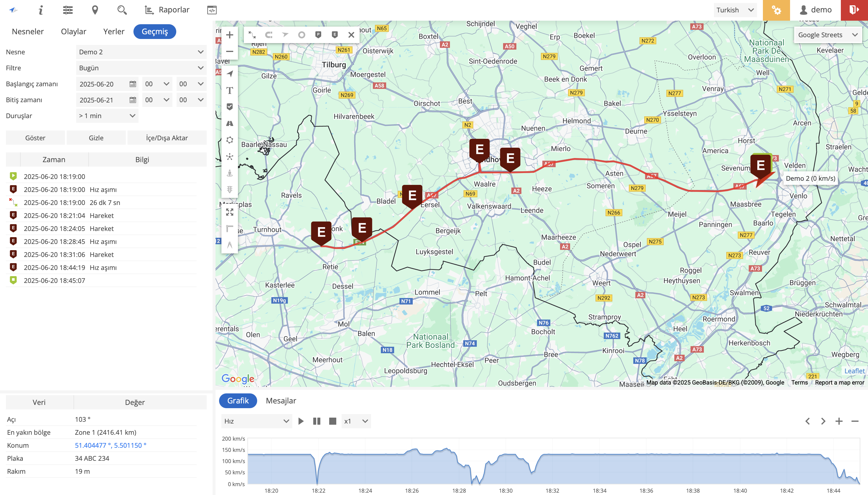Viewport: 868px width, 495px height.
Task: Click the text labels map tool
Action: click(x=230, y=90)
